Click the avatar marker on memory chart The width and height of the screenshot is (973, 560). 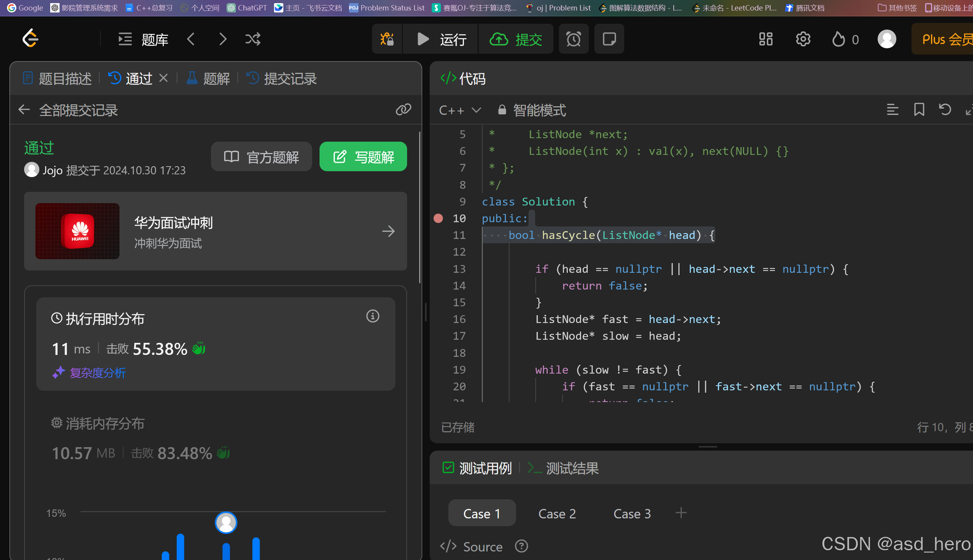click(x=226, y=522)
